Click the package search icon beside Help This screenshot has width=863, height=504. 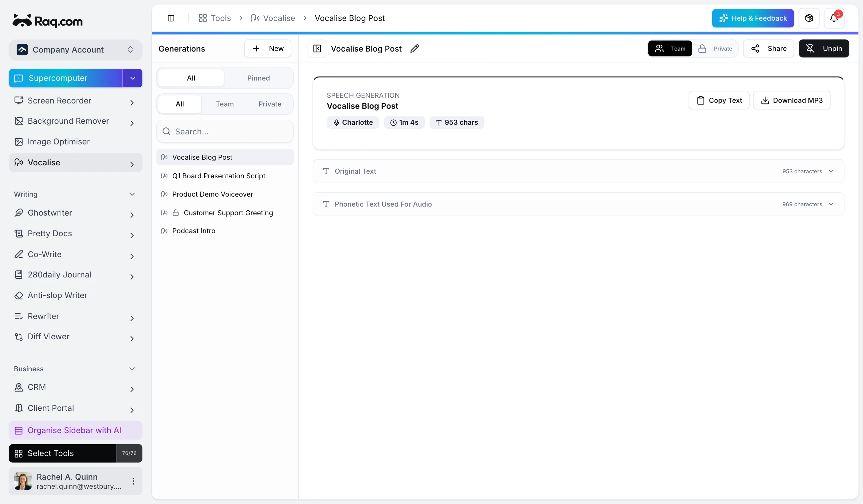point(809,18)
